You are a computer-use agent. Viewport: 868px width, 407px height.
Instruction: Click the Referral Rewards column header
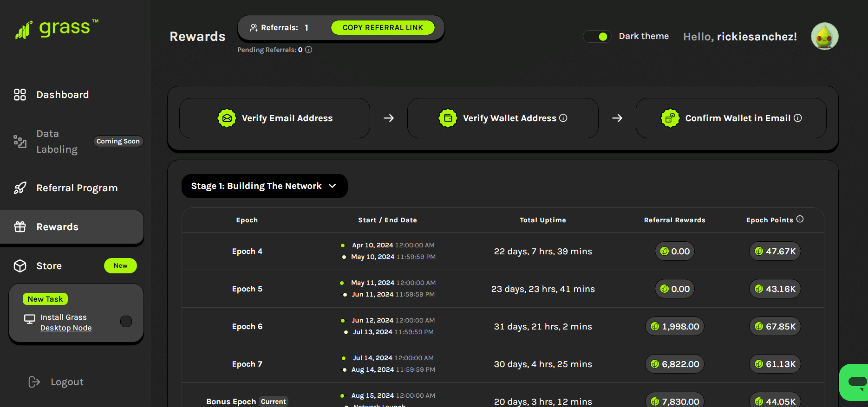click(x=675, y=220)
